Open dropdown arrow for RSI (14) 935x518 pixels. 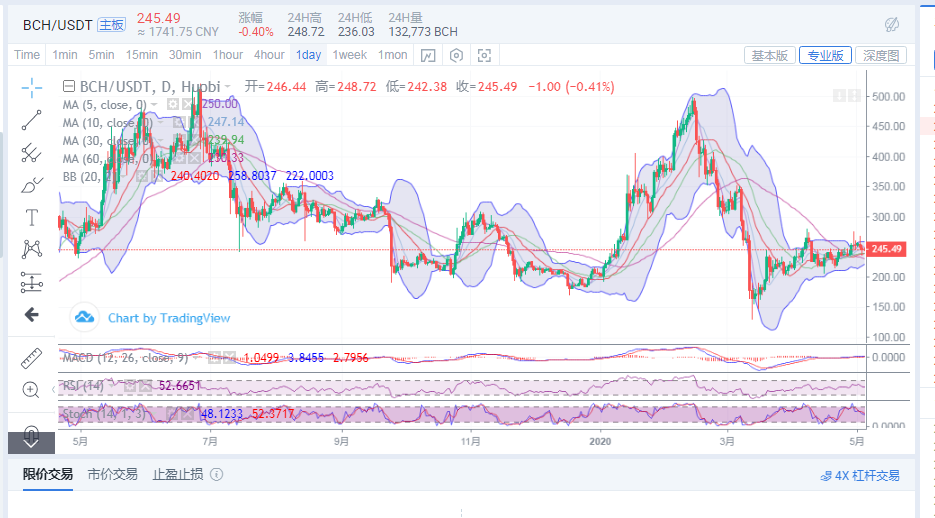tap(112, 386)
